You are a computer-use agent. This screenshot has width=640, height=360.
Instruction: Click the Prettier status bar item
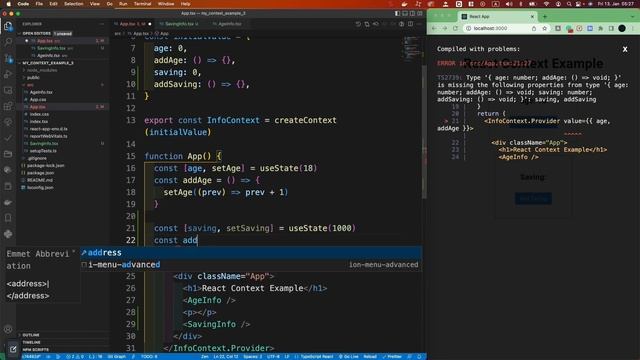(x=392, y=357)
